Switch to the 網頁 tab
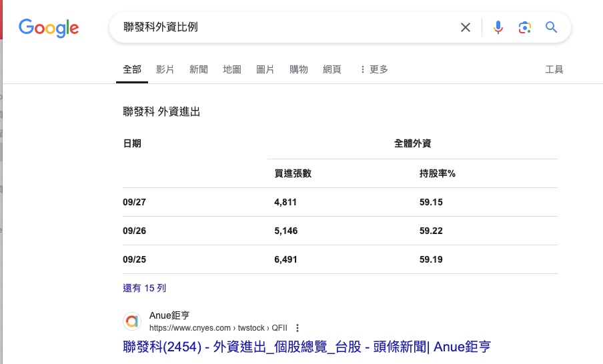The height and width of the screenshot is (364, 603). pos(332,69)
